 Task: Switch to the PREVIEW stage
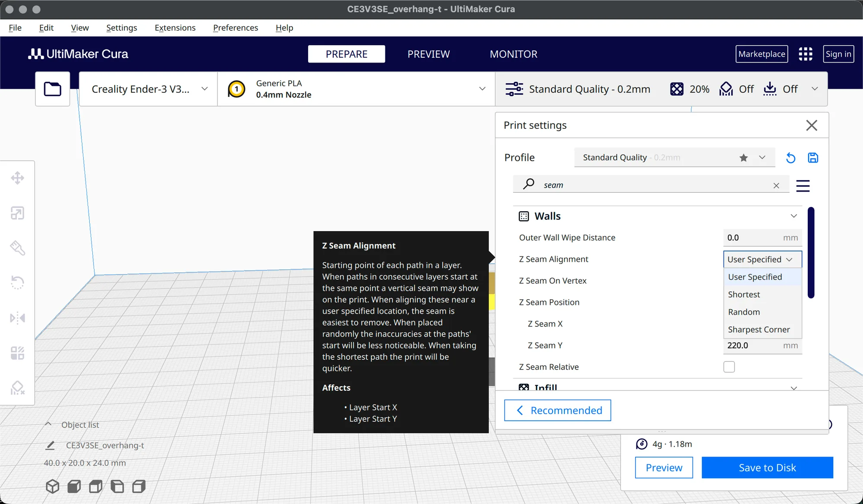coord(428,54)
